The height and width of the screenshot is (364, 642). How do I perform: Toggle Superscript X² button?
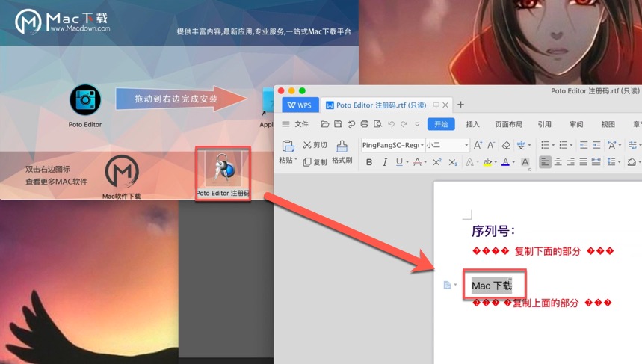437,162
